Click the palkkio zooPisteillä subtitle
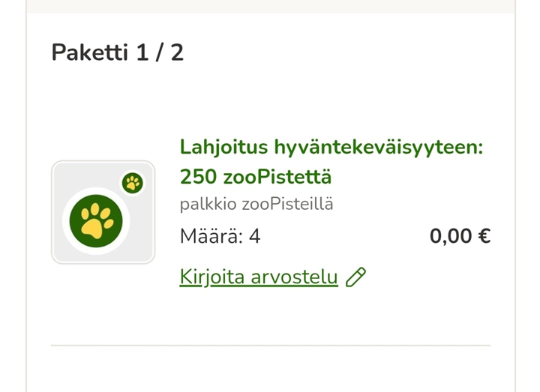The height and width of the screenshot is (392, 540). point(256,204)
